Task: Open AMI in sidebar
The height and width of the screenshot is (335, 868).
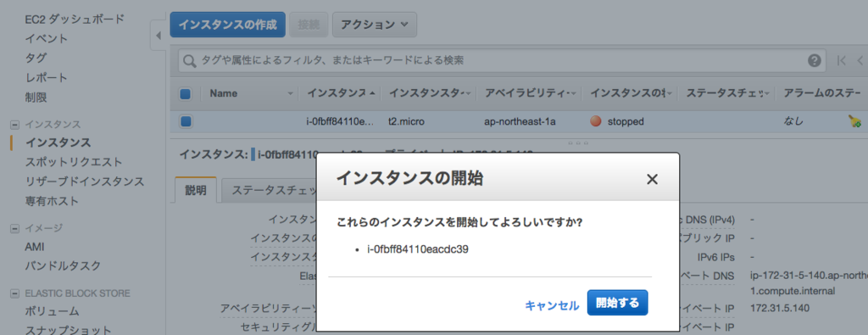Action: click(x=34, y=247)
